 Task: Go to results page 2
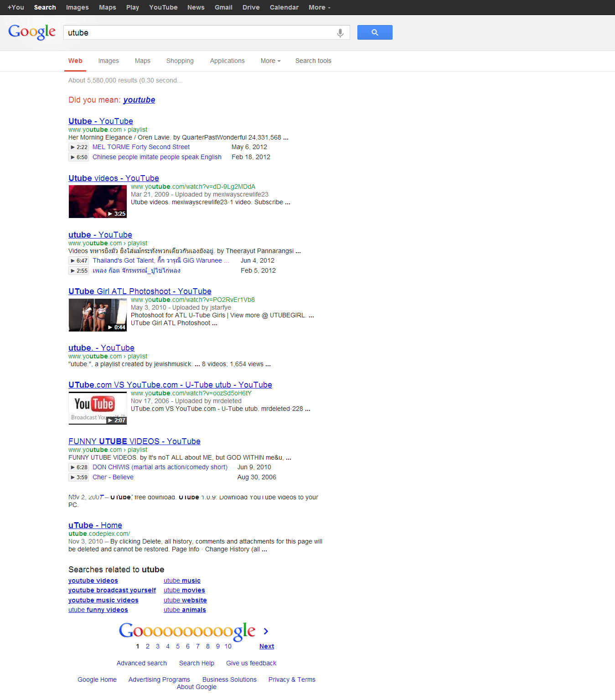148,646
